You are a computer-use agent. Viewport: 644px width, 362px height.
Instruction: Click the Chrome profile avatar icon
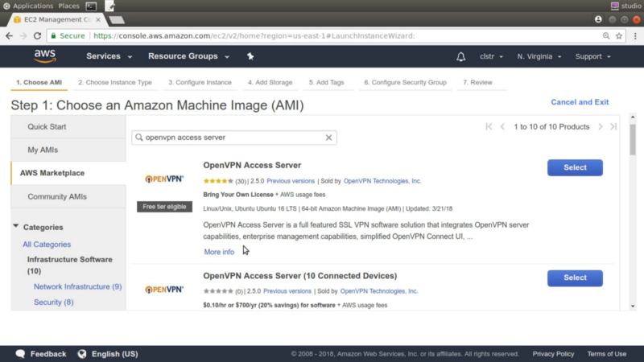(x=598, y=19)
